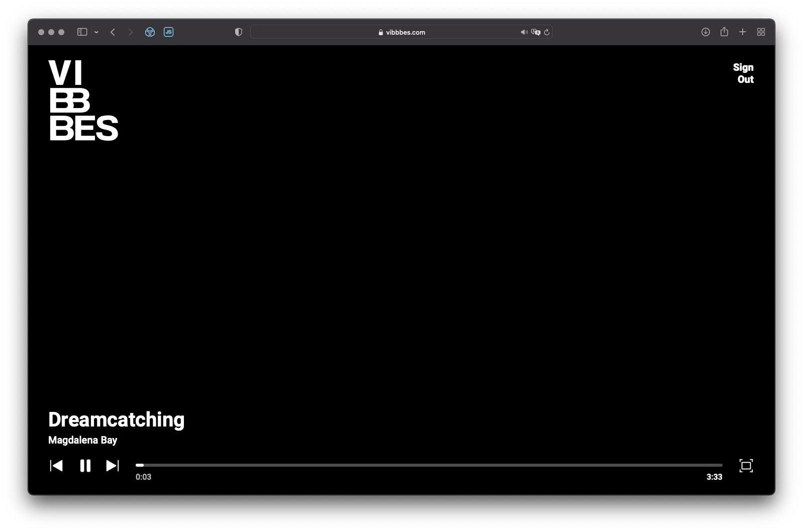
Task: Skip to the previous track
Action: [56, 466]
